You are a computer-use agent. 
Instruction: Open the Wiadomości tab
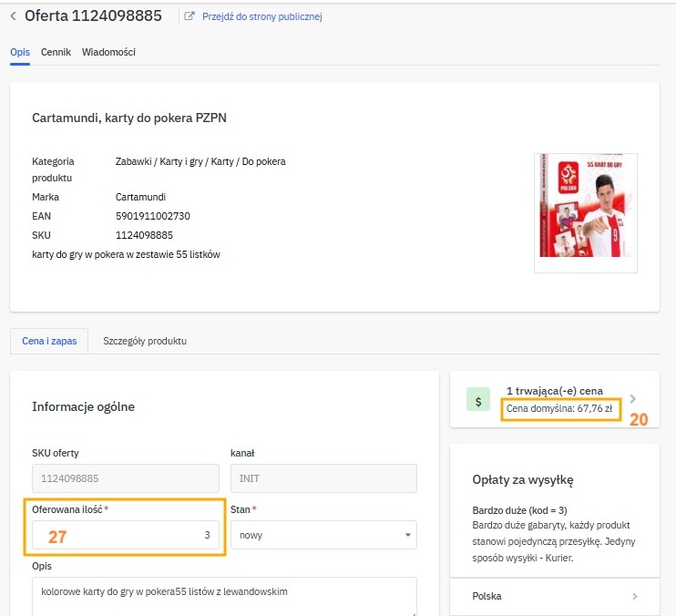click(x=108, y=53)
